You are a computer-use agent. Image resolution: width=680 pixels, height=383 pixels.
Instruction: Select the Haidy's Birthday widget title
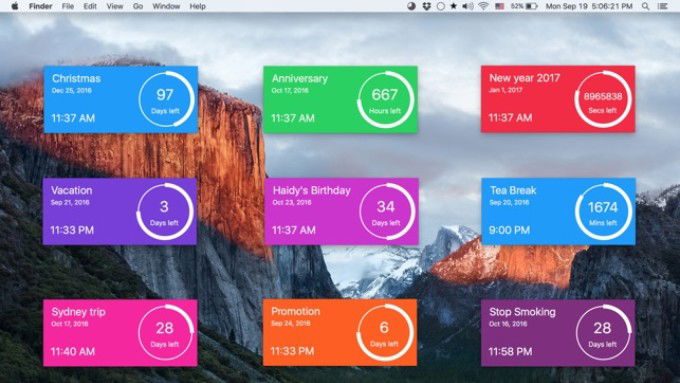[311, 190]
